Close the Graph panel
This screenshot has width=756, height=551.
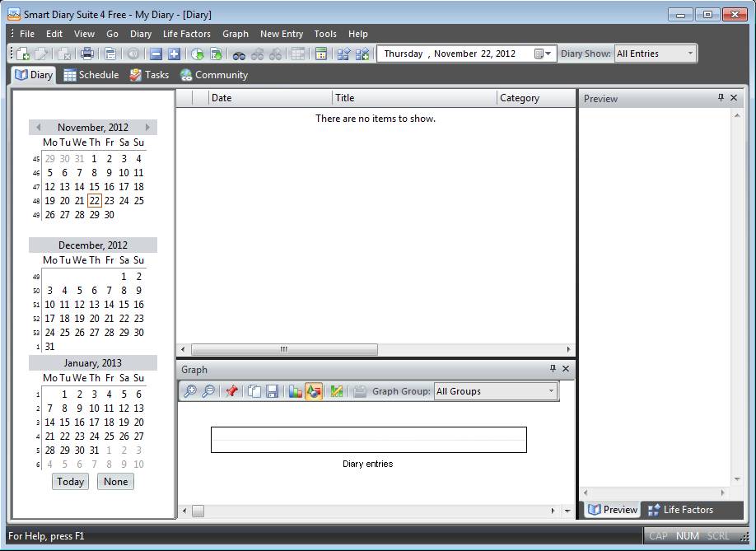[566, 368]
